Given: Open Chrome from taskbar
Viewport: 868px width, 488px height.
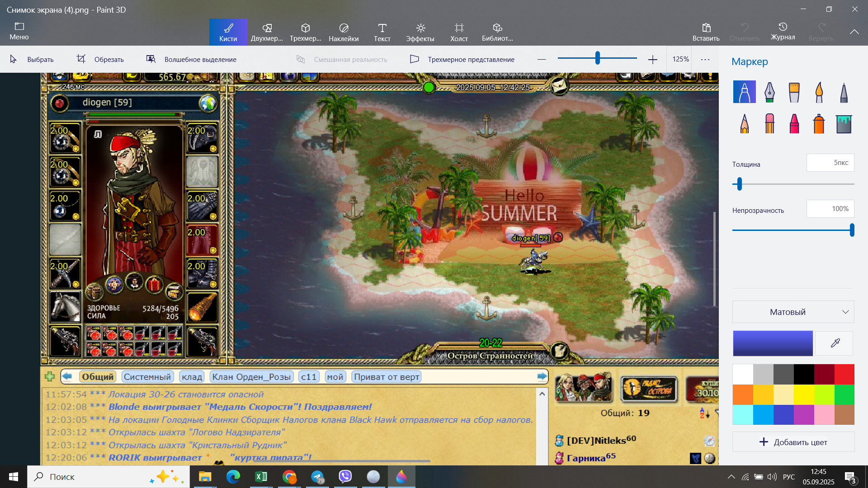Looking at the screenshot, I should 289,477.
